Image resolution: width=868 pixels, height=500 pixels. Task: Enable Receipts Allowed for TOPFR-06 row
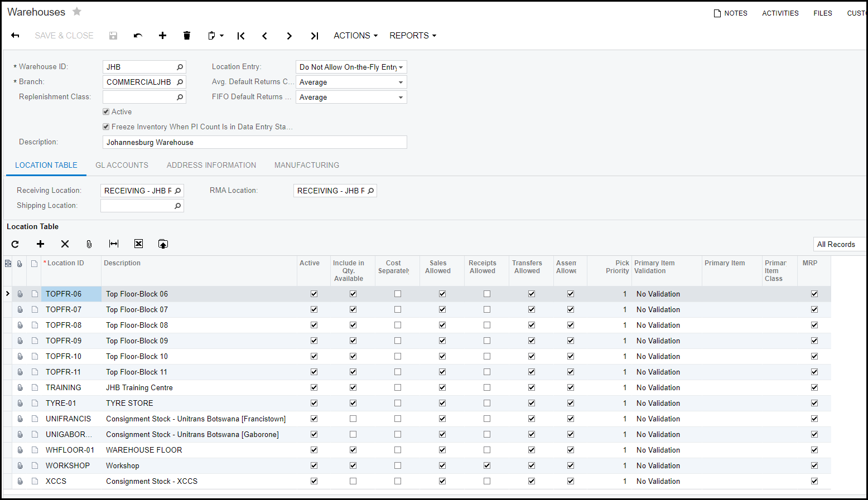point(487,294)
